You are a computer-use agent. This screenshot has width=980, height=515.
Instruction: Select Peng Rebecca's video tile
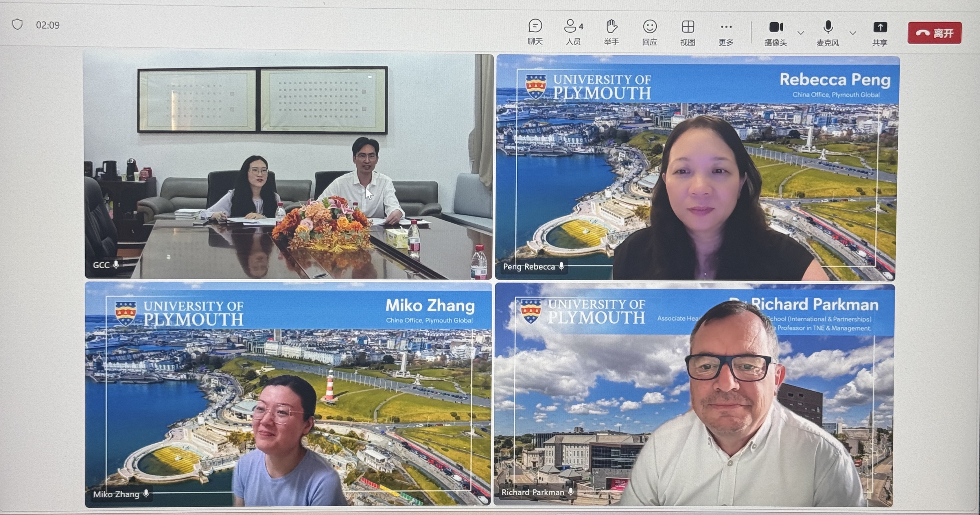697,168
